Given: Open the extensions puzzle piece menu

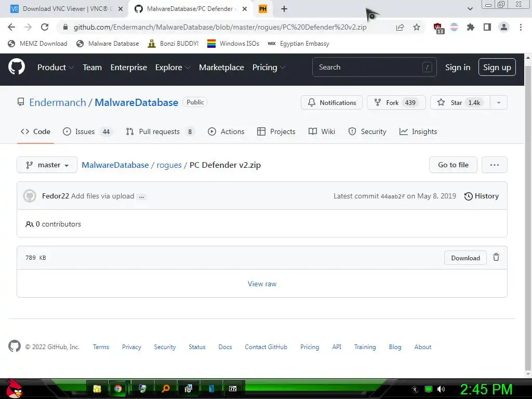Looking at the screenshot, I should pyautogui.click(x=470, y=27).
